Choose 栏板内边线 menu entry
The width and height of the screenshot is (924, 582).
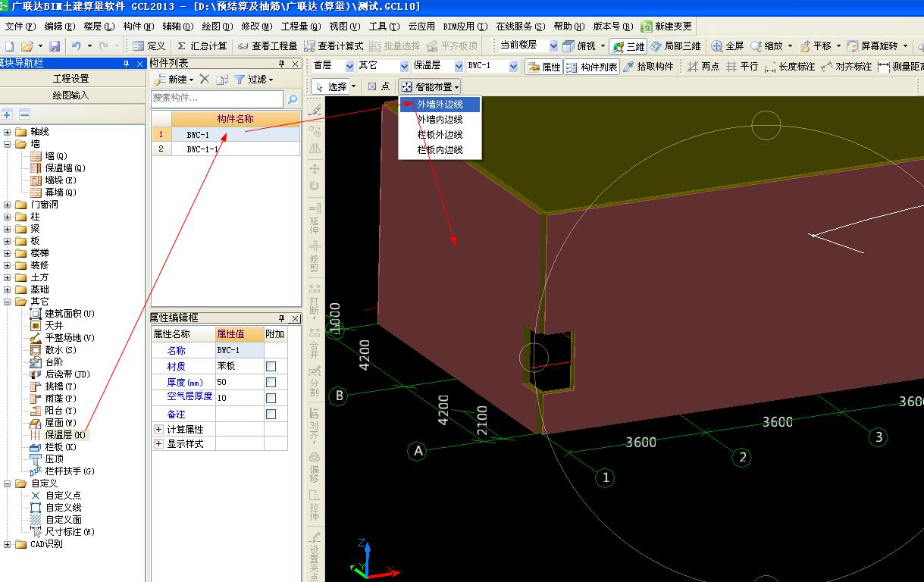tap(440, 150)
